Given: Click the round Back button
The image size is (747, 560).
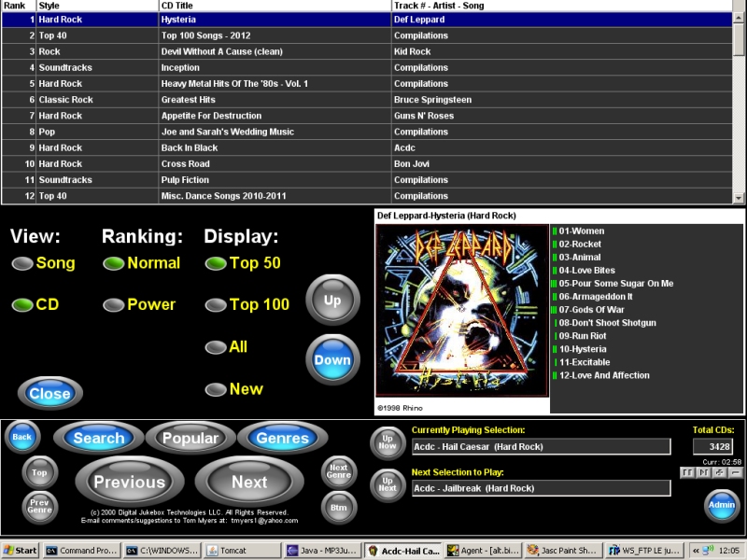Looking at the screenshot, I should click(x=21, y=437).
